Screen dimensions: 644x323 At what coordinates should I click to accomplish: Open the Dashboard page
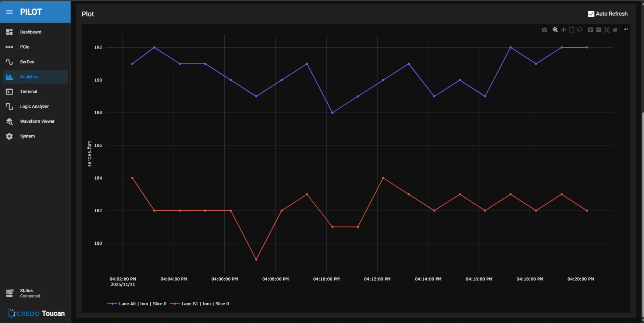(31, 32)
